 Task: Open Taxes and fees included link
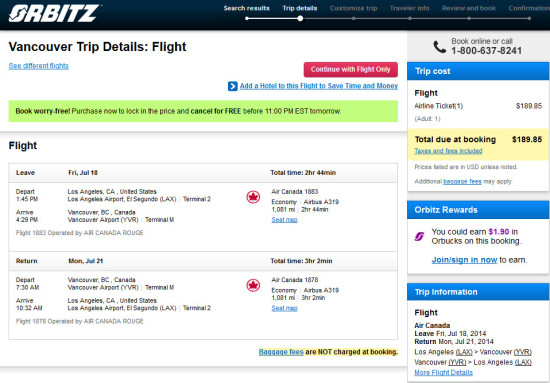(448, 151)
